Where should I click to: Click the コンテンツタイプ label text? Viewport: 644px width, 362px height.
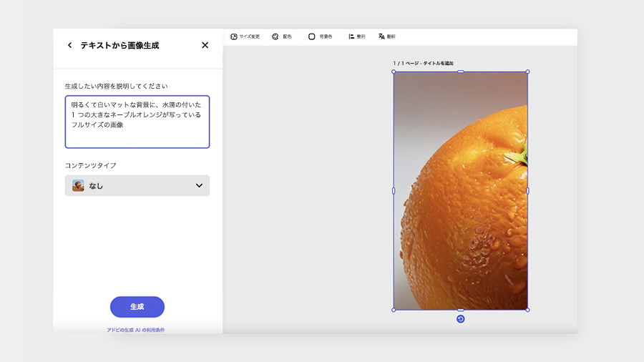coord(90,165)
